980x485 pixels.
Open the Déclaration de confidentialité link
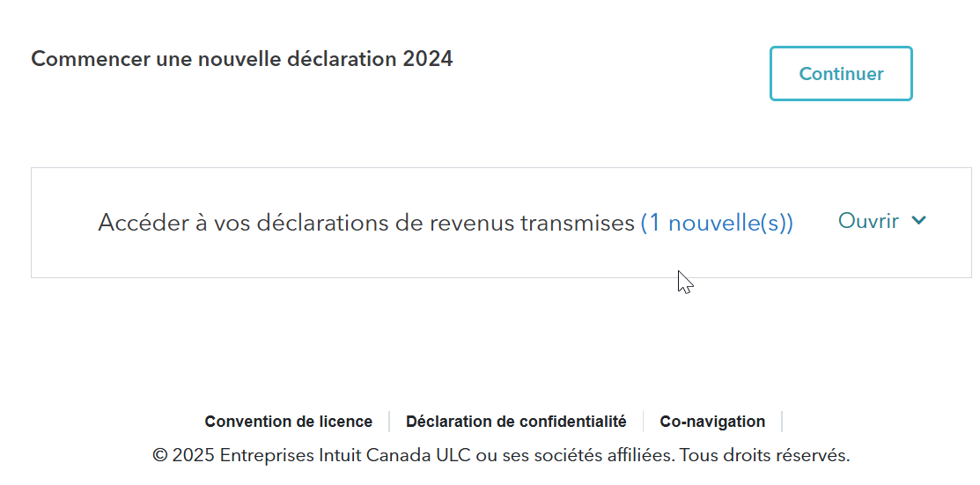(x=516, y=422)
